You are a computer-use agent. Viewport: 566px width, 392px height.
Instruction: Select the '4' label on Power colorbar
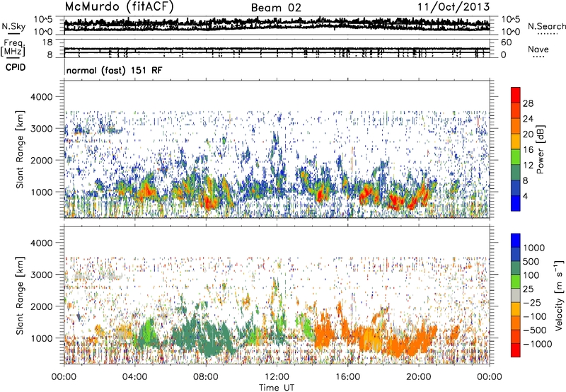pyautogui.click(x=525, y=196)
